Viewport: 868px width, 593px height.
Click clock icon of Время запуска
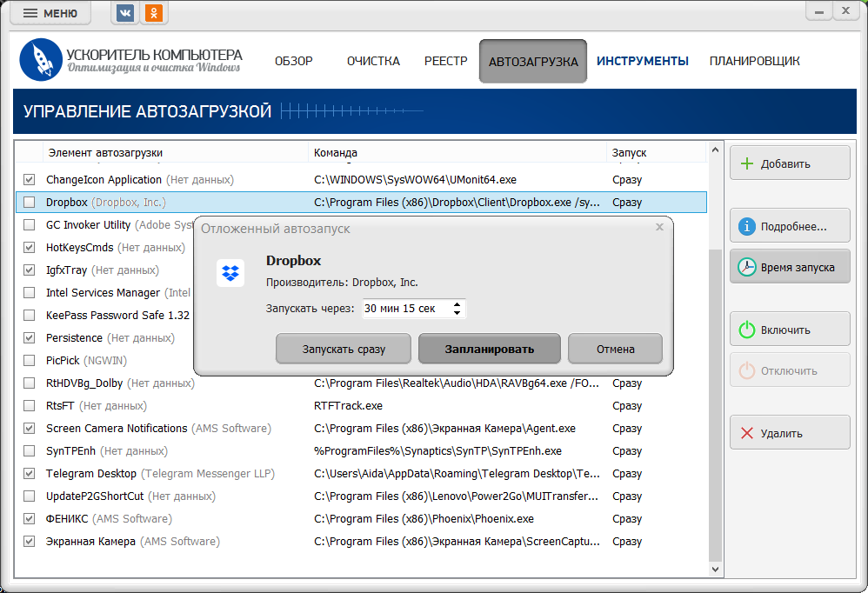(x=747, y=267)
